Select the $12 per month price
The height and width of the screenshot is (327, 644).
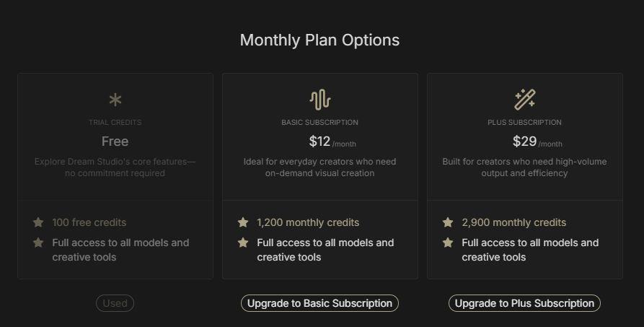pos(319,141)
